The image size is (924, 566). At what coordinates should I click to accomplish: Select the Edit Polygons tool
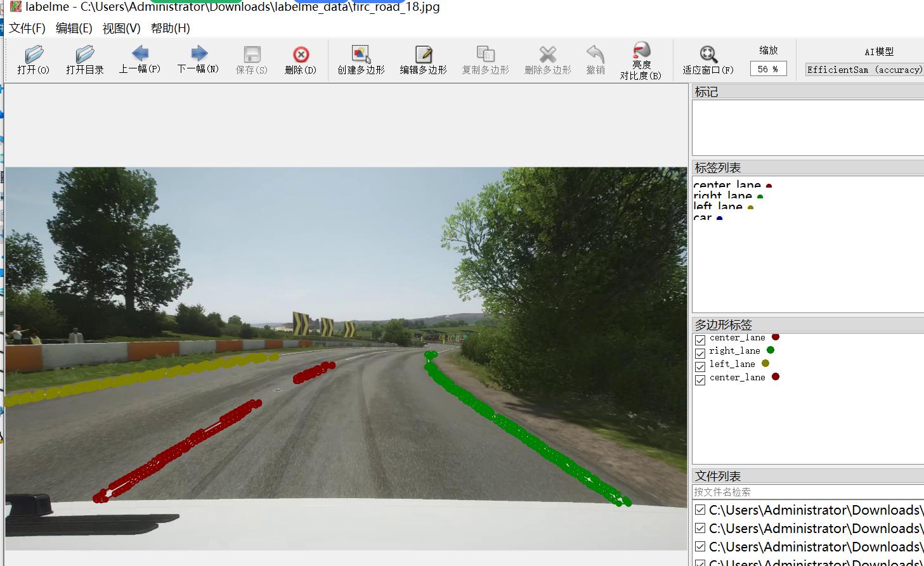click(423, 55)
